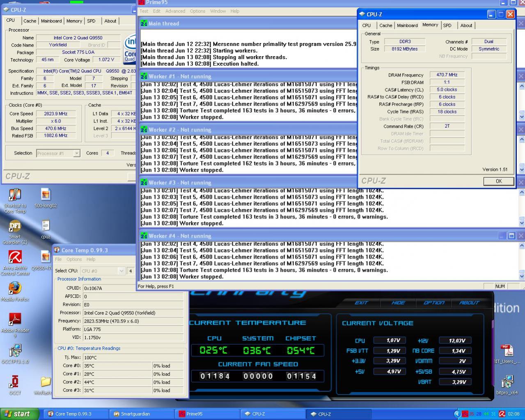This screenshot has width=525, height=420.
Task: Open Mainboard tab in Memory CPU-Z window
Action: coord(407,25)
